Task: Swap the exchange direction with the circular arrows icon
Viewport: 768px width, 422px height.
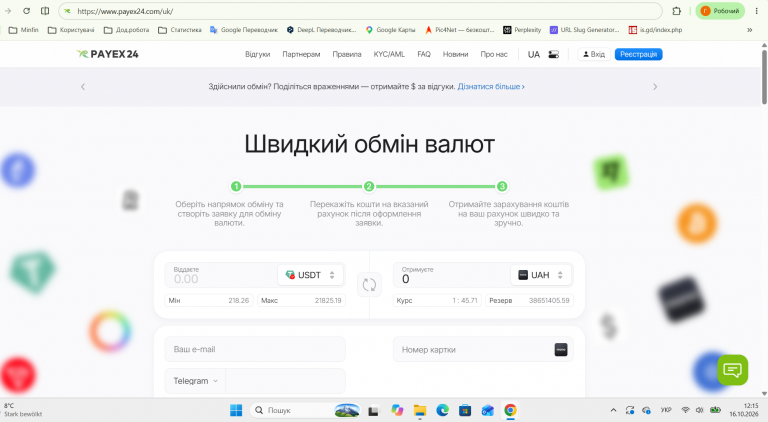Action: point(369,284)
